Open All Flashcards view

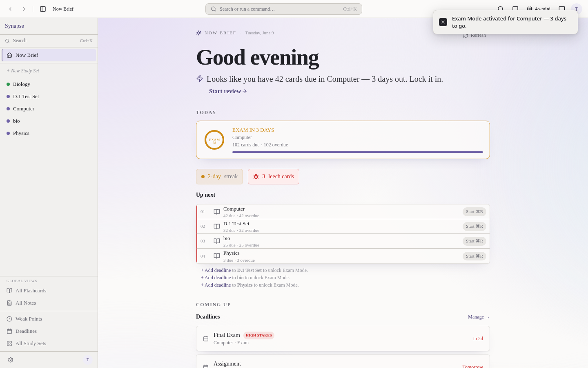coord(49,291)
